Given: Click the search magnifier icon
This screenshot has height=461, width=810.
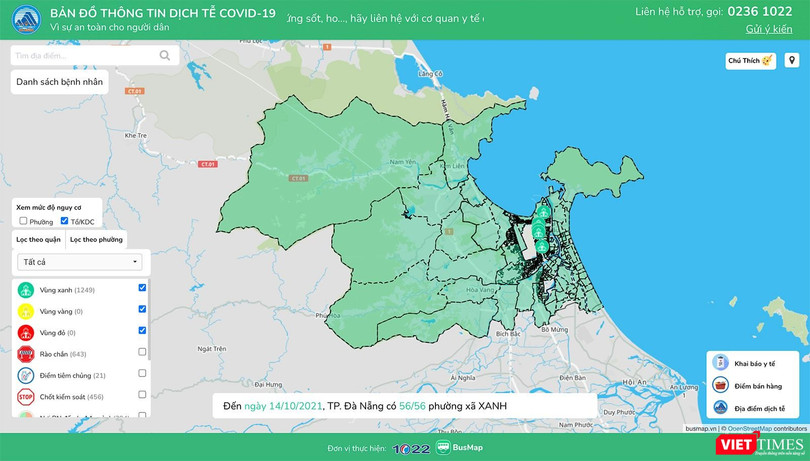Looking at the screenshot, I should click(x=165, y=56).
